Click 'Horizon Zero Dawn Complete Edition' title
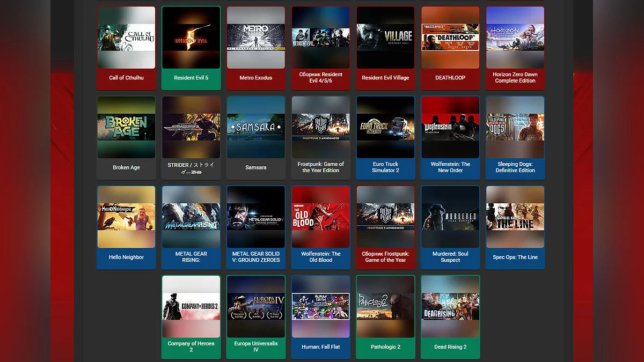This screenshot has width=644, height=362. (x=515, y=78)
